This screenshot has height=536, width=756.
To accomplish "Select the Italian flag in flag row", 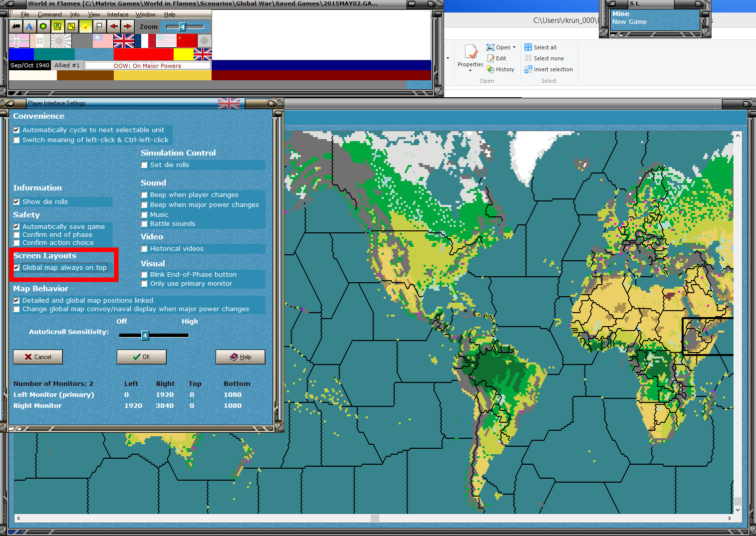I will 40,41.
